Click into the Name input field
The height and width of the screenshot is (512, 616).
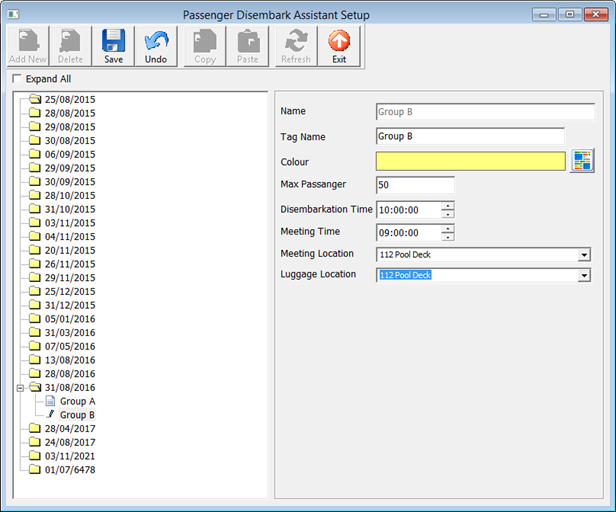click(x=485, y=112)
